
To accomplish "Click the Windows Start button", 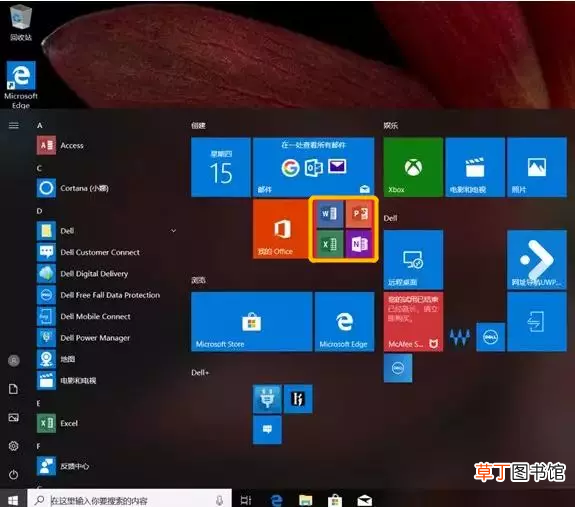I will point(13,500).
